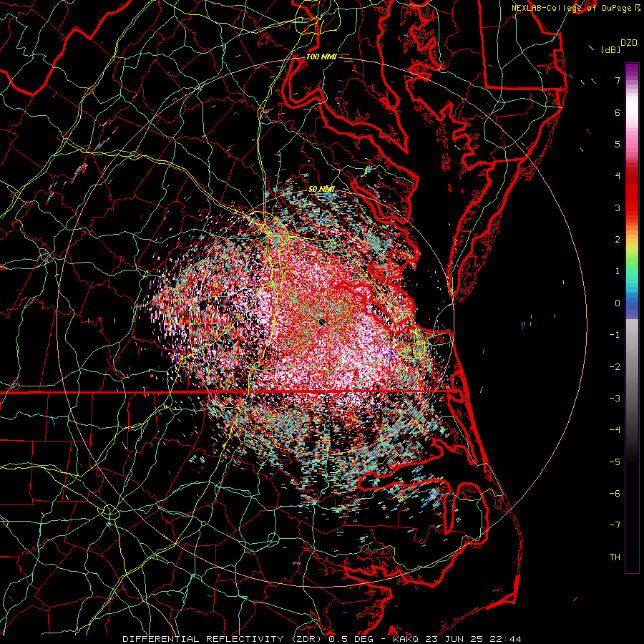644x644 pixels.
Task: Click the [dB] units label
Action: [x=611, y=50]
